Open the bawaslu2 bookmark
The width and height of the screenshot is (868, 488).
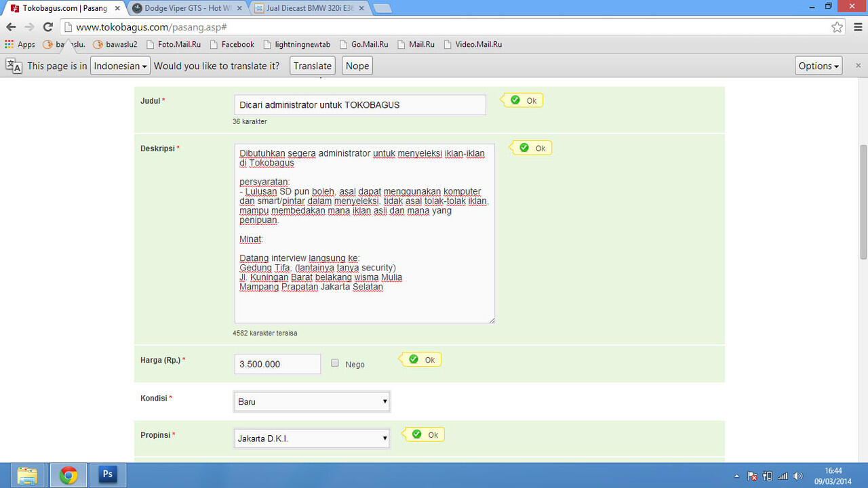pyautogui.click(x=115, y=44)
